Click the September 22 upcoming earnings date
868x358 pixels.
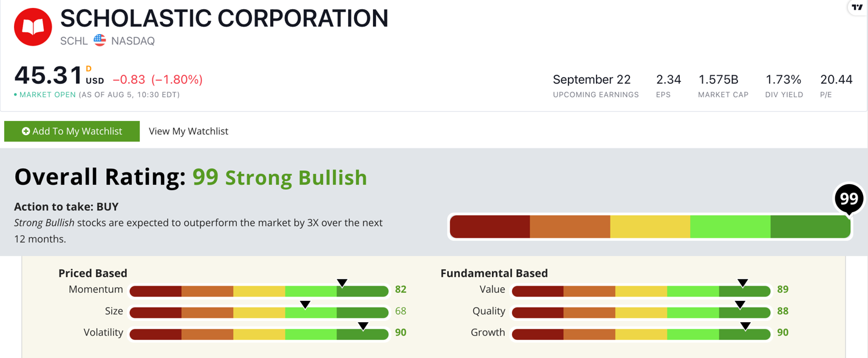[x=592, y=80]
